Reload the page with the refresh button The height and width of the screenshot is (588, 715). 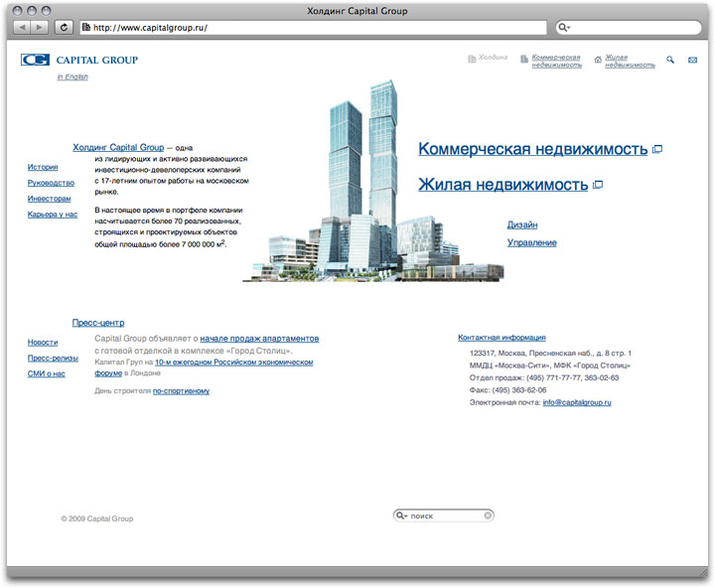point(65,28)
